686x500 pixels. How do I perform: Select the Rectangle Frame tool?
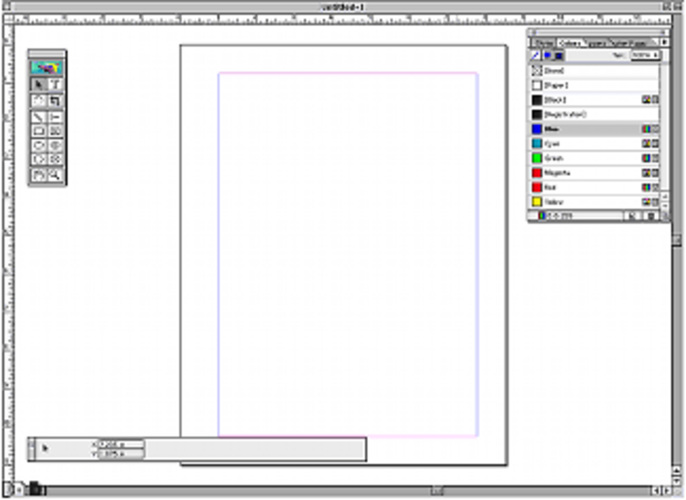(x=55, y=131)
